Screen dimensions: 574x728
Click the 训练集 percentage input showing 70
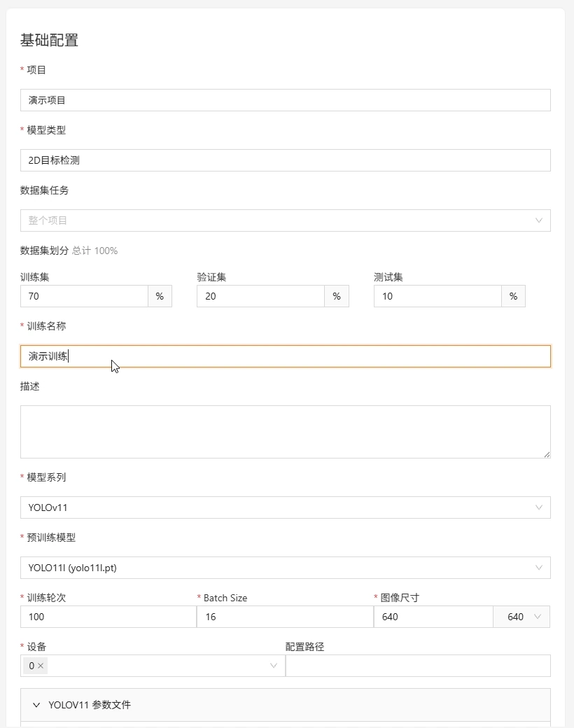pyautogui.click(x=85, y=296)
